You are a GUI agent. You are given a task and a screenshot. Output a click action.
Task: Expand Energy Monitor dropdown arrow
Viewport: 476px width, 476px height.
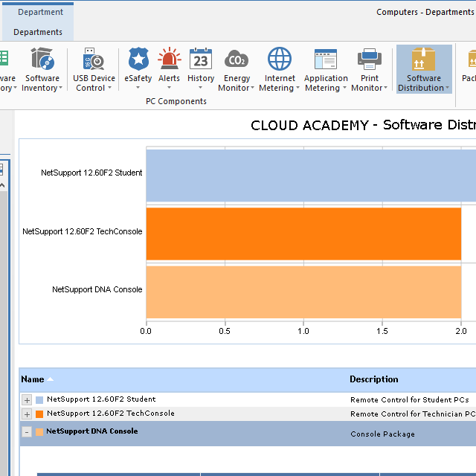[x=252, y=88]
